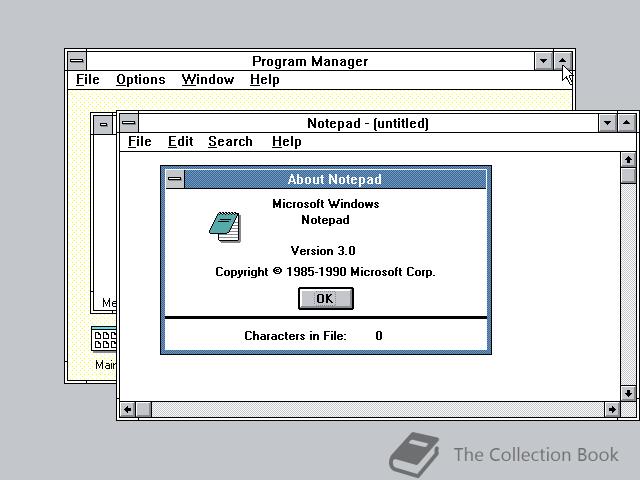The height and width of the screenshot is (480, 640).
Task: Click the 'Version 3.0' text
Action: coord(323,251)
